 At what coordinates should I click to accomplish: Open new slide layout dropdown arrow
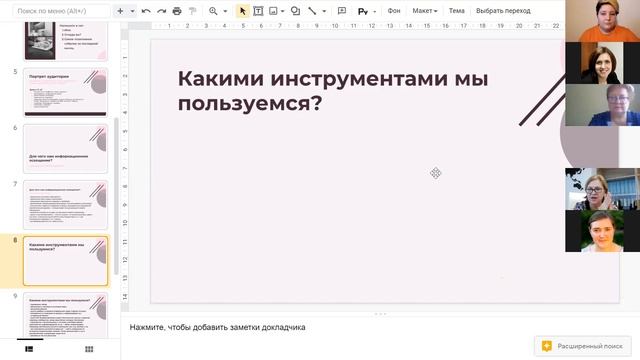[132, 11]
